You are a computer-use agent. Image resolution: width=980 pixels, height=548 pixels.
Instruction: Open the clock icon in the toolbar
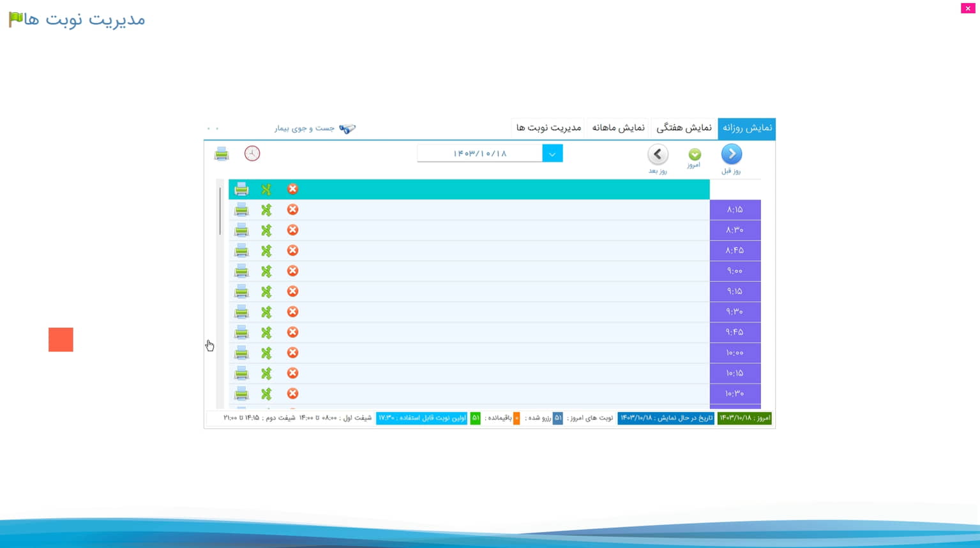(252, 154)
